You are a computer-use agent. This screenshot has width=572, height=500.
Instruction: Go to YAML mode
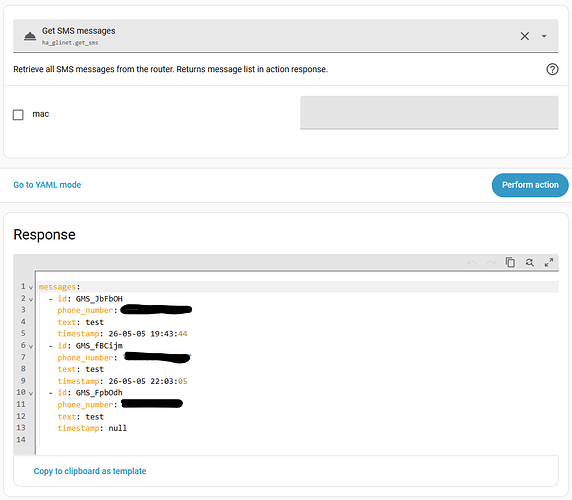[47, 185]
